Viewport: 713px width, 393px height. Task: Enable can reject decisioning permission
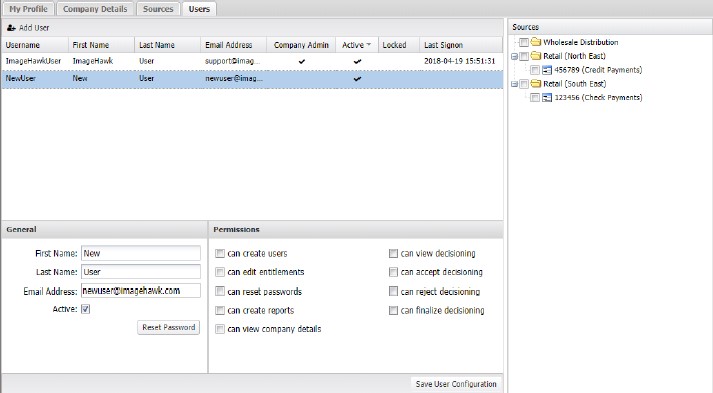pyautogui.click(x=393, y=291)
